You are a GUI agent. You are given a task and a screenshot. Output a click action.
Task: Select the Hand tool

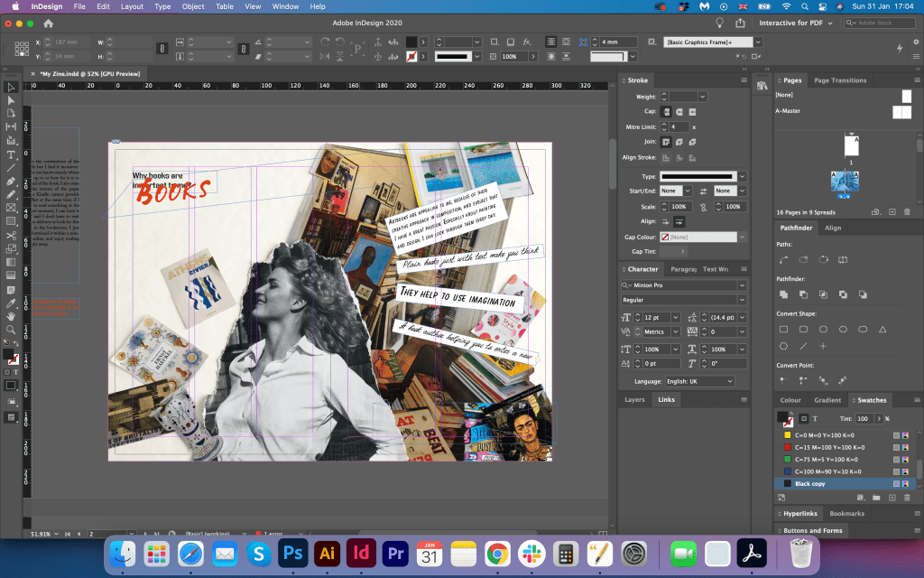11,316
